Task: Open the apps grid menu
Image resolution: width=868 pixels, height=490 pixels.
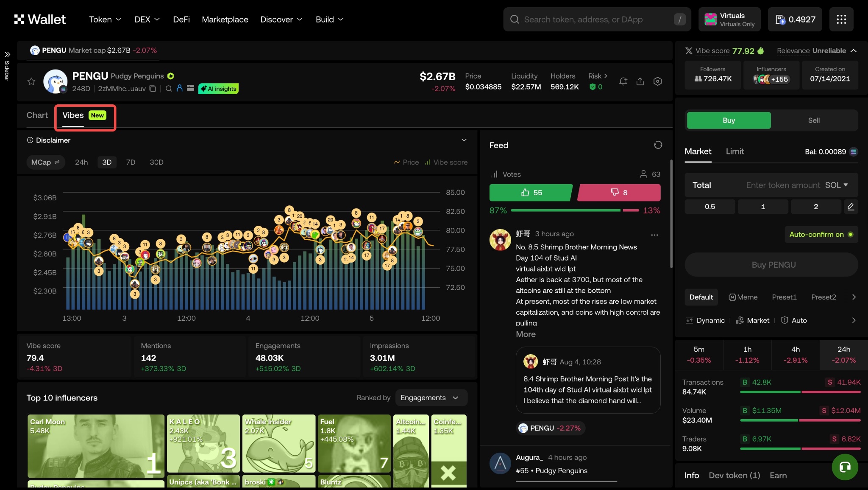Action: (841, 20)
